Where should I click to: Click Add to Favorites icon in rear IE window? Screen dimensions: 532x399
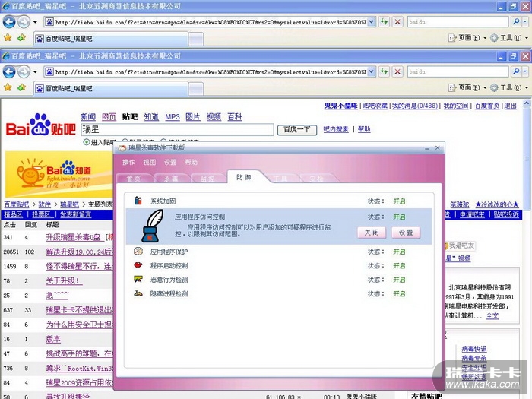pos(22,38)
